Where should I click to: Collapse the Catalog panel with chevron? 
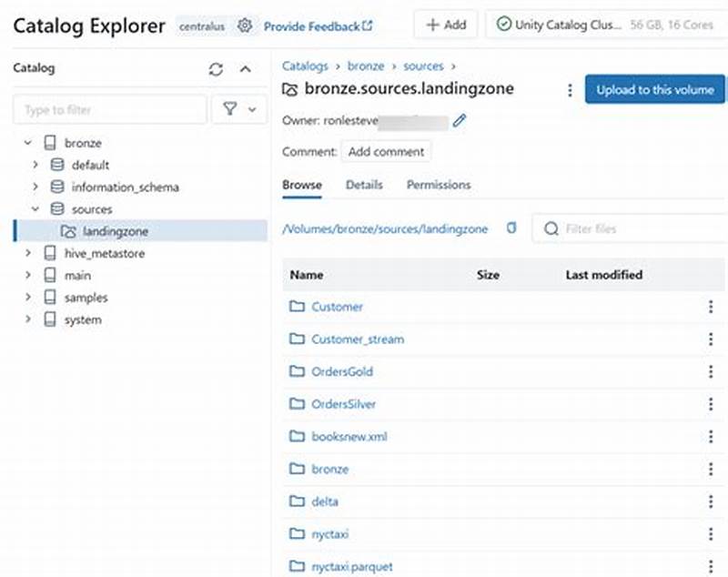click(x=245, y=68)
